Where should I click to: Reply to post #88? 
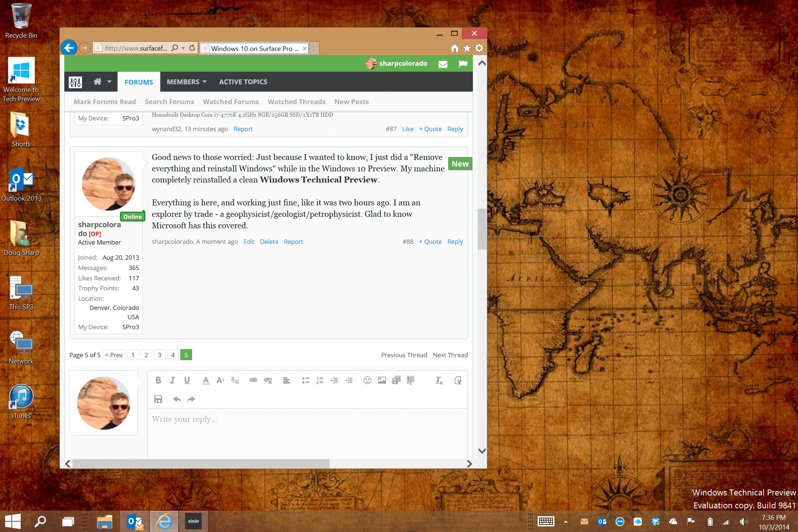[455, 242]
